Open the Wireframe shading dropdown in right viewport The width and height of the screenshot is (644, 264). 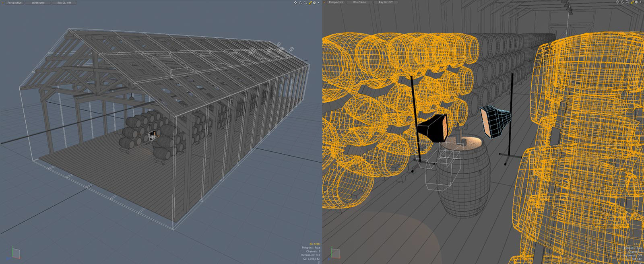point(360,2)
